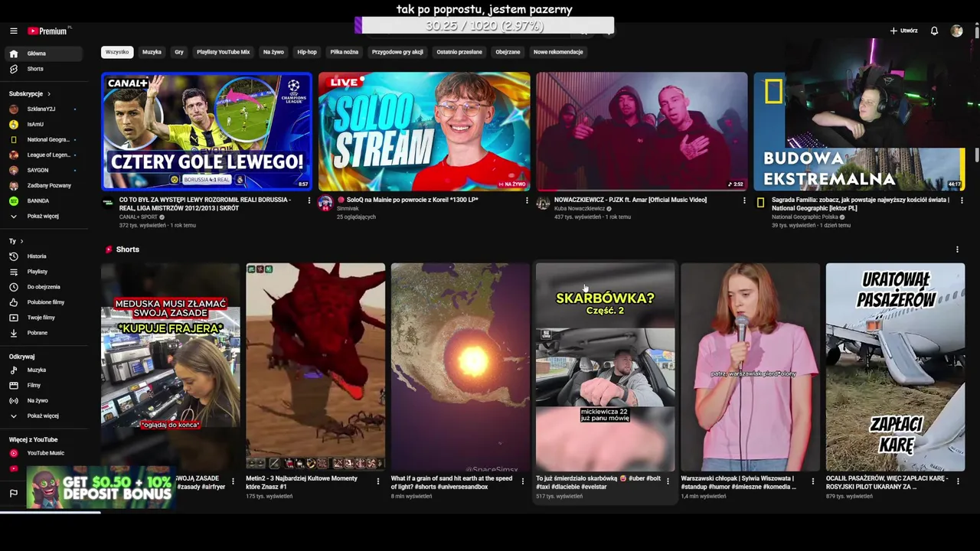Open YouTube Music in the sidebar
The width and height of the screenshot is (980, 551).
click(x=43, y=453)
